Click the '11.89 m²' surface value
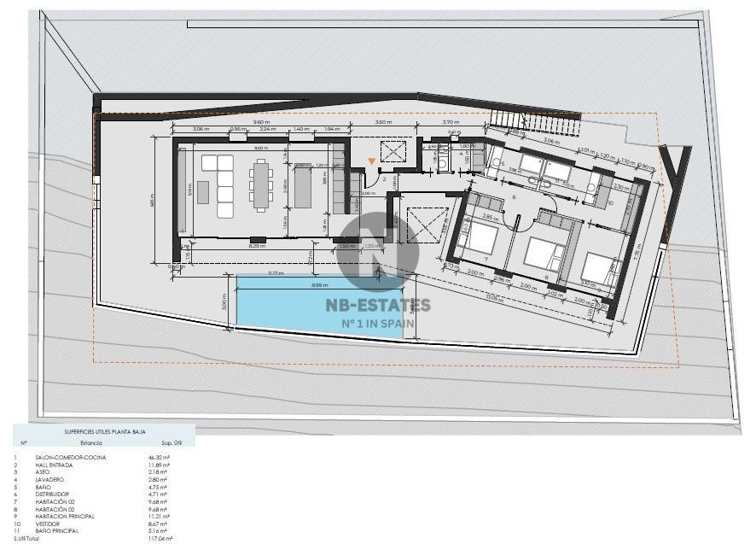Screen dimensions: 756x544 coord(159,465)
